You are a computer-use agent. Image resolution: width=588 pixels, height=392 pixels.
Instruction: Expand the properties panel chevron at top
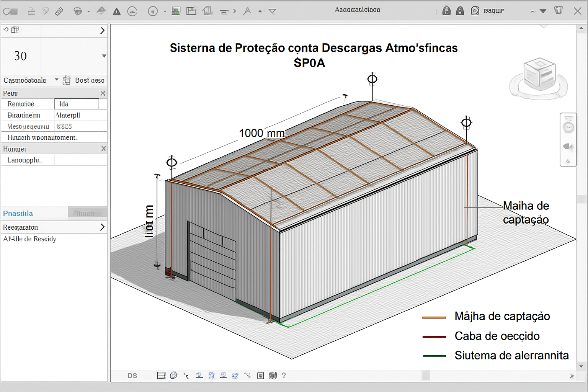pos(102,30)
